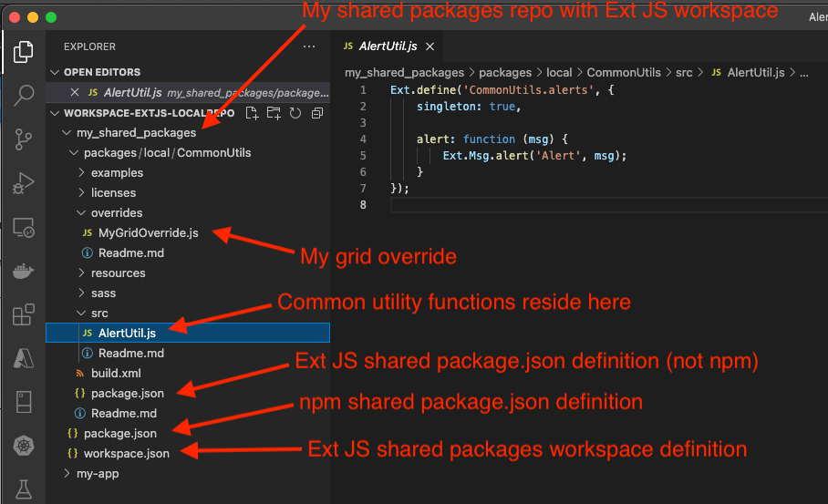
Task: Open the Search view in activity bar
Action: [x=24, y=96]
